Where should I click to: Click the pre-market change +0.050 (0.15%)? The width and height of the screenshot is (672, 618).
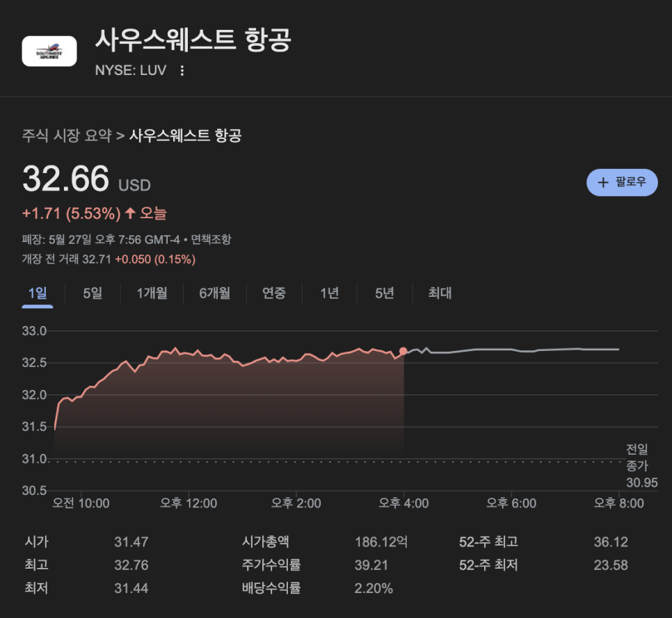click(x=155, y=259)
